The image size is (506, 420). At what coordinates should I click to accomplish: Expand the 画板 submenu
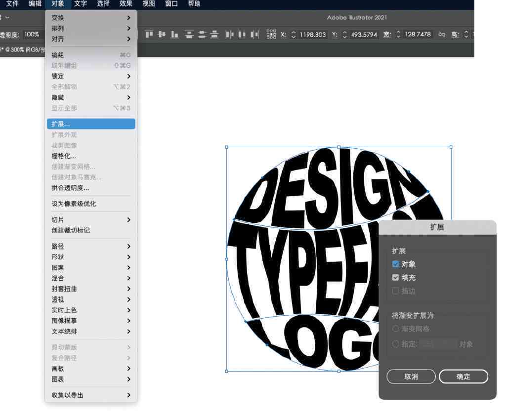91,369
